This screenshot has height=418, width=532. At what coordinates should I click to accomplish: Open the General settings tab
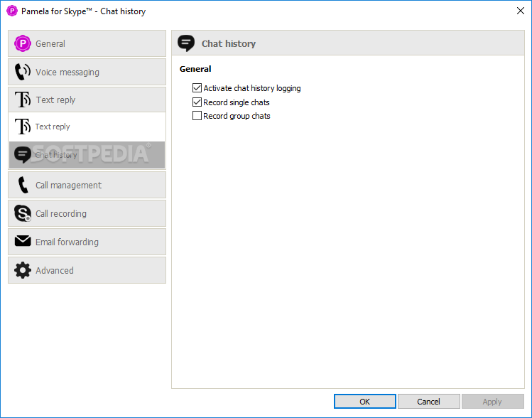tap(87, 43)
